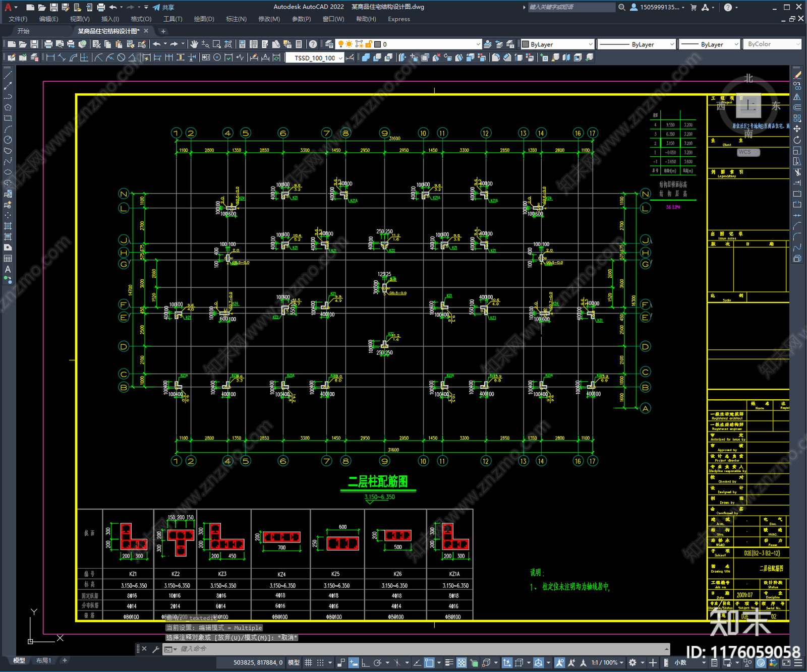Select the Erase tool
Screen dimensions: 807x672
(x=797, y=75)
